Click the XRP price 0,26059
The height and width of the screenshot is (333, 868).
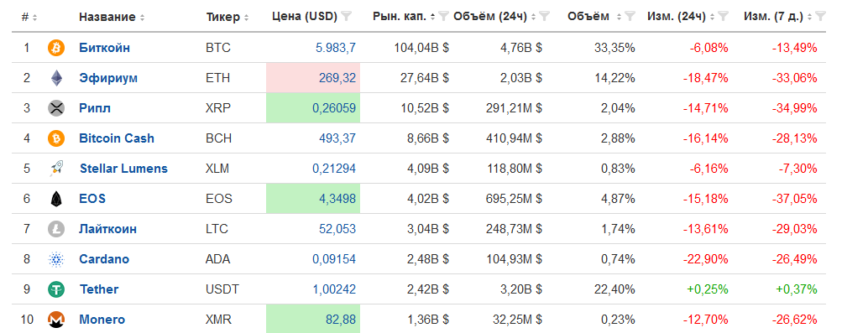click(334, 108)
